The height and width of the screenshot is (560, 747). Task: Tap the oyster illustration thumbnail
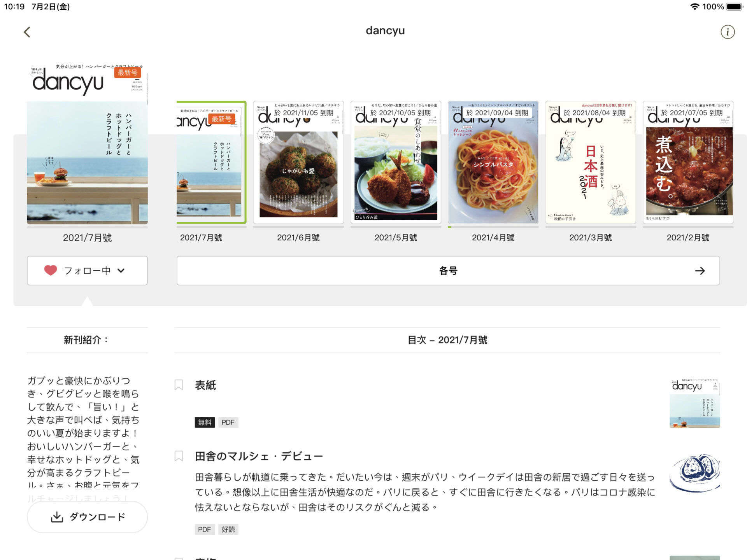coord(694,473)
